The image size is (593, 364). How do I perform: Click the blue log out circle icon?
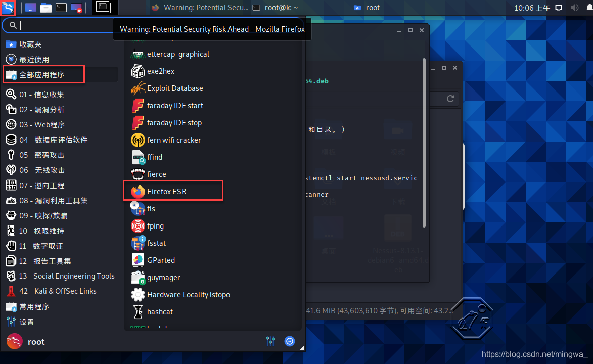coord(290,341)
